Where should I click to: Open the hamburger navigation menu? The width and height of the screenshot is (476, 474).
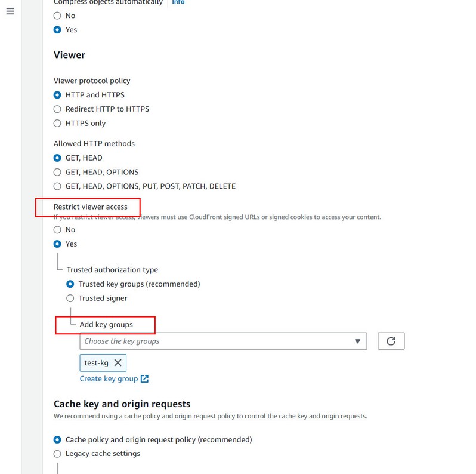(x=10, y=11)
